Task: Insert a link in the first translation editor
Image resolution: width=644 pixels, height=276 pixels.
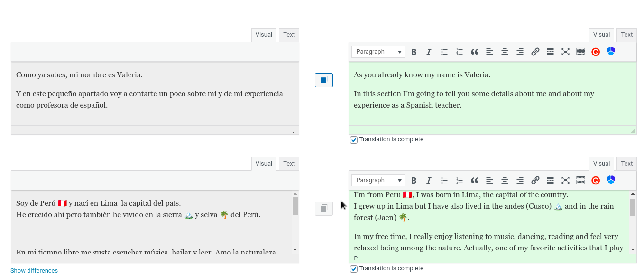Action: (535, 52)
